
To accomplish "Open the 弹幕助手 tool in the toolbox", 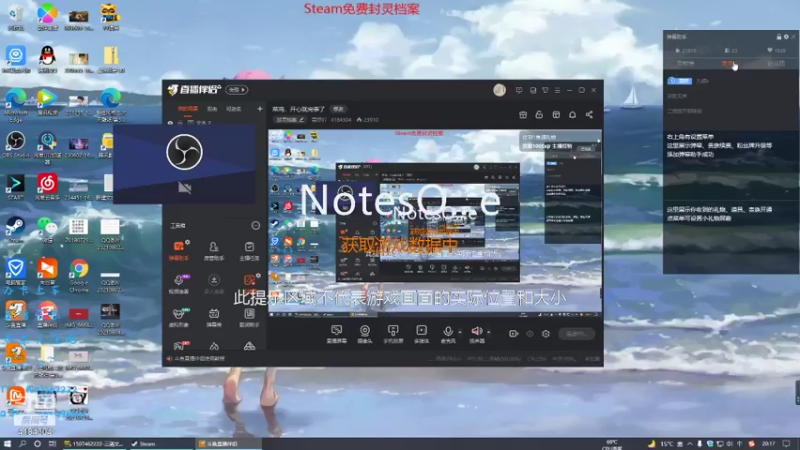I will coord(179,250).
